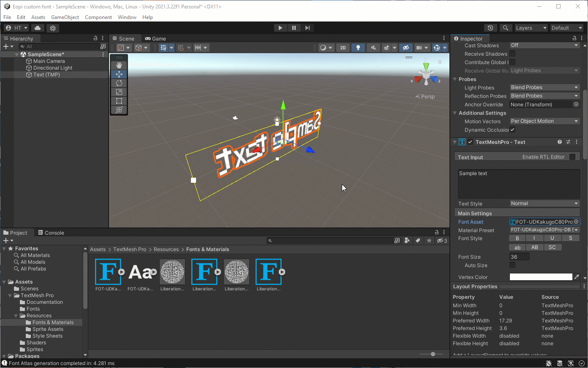Click the Font Asset object picker
The image size is (588, 368).
coord(576,222)
